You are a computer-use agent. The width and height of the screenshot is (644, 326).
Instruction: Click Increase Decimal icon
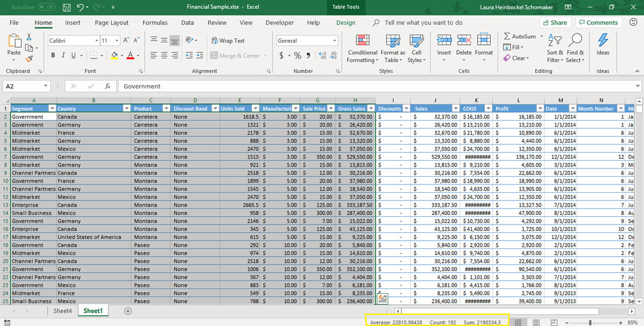click(x=323, y=56)
